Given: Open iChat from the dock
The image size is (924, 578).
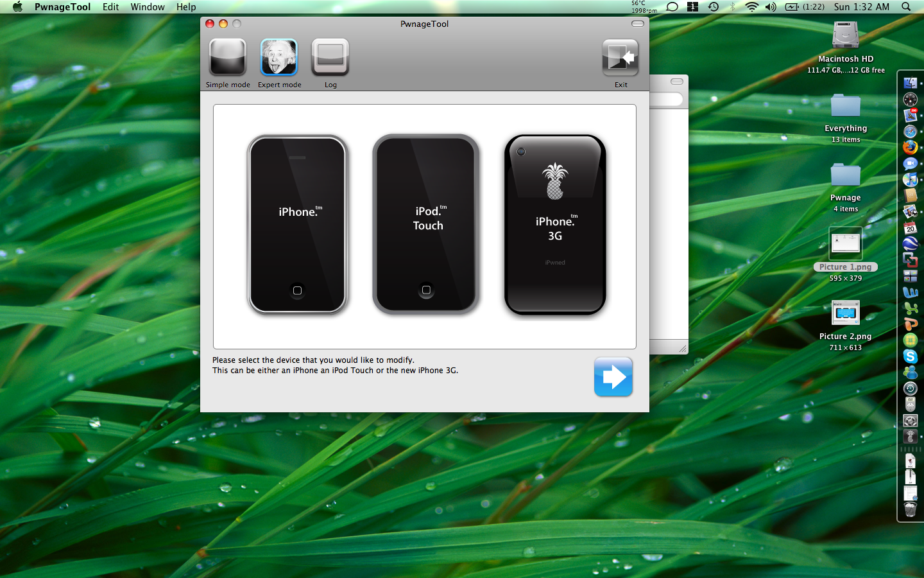Looking at the screenshot, I should click(x=911, y=163).
